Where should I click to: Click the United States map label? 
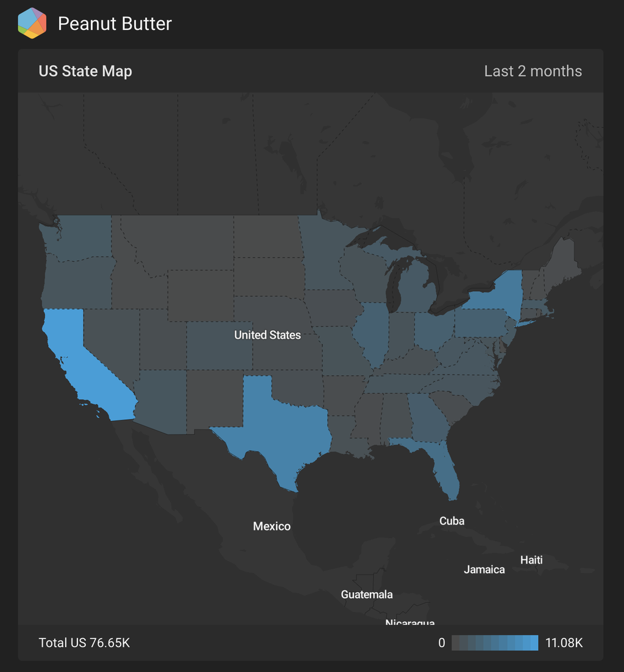(x=268, y=335)
